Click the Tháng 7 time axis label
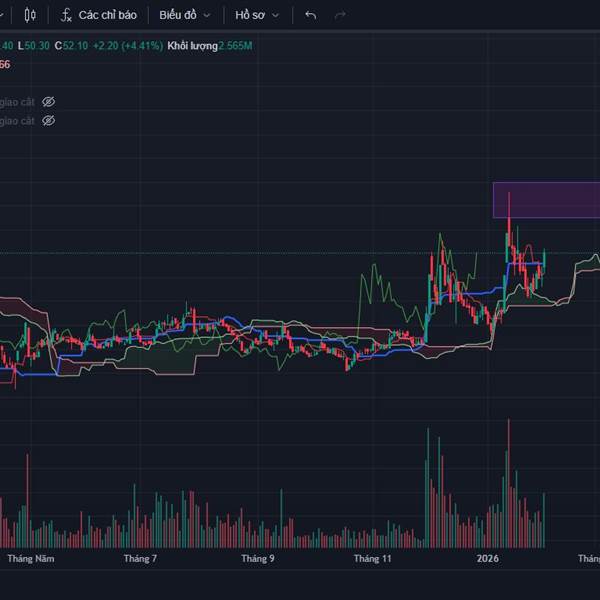600x600 pixels. coord(140,559)
